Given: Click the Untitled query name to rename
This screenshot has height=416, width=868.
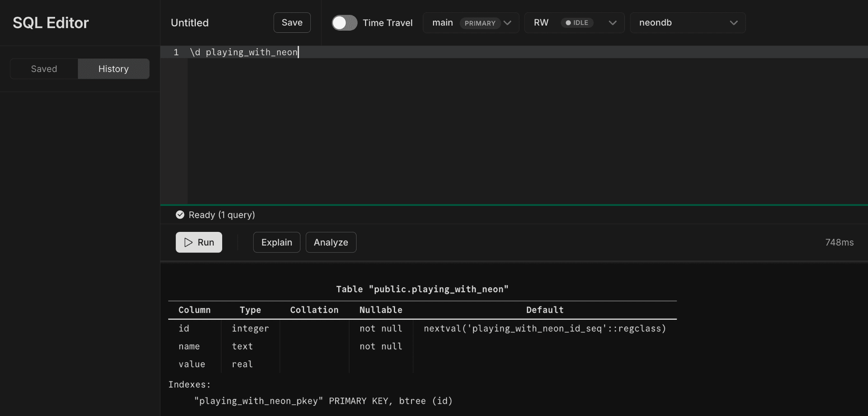Looking at the screenshot, I should (189, 23).
